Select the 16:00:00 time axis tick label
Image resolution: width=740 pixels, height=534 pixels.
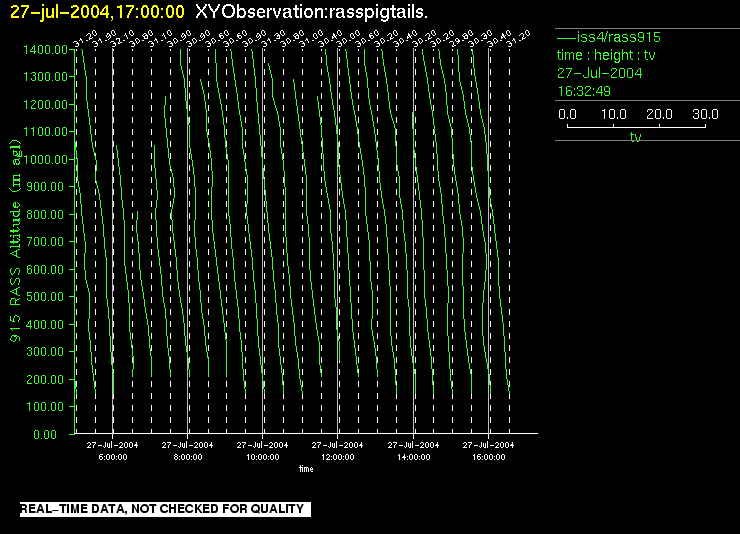click(x=488, y=456)
